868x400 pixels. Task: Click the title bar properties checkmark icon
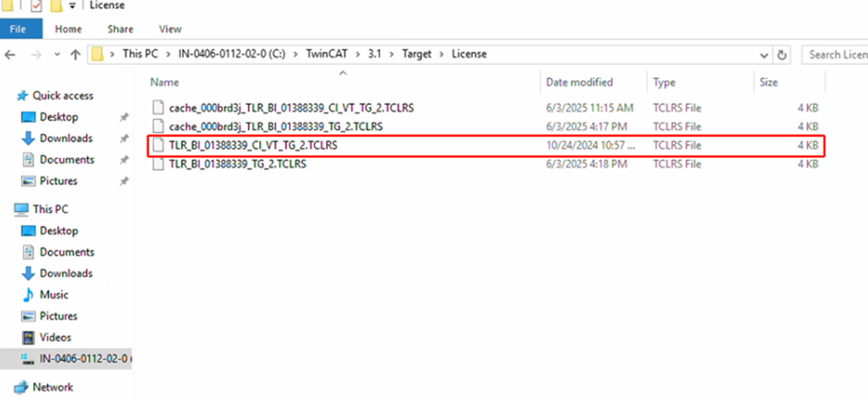[37, 6]
